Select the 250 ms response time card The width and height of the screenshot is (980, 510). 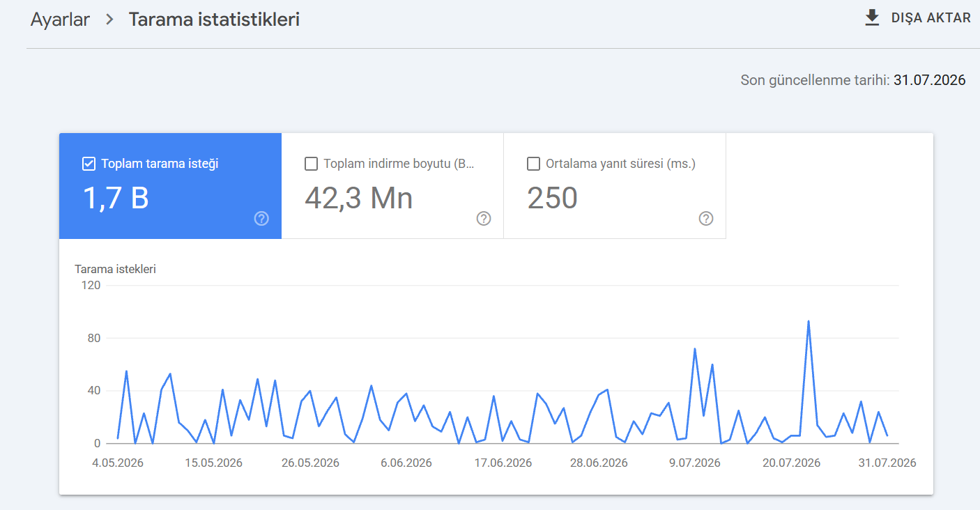tap(615, 186)
